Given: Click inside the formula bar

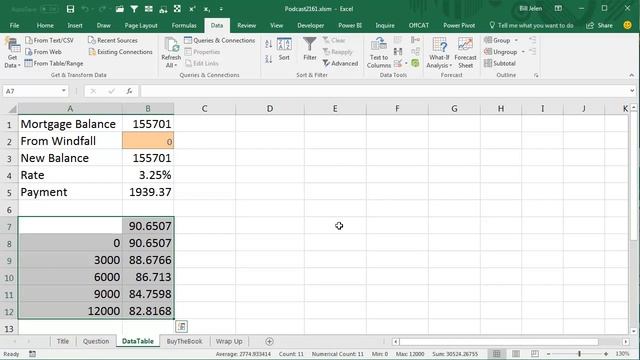Looking at the screenshot, I should (384, 91).
